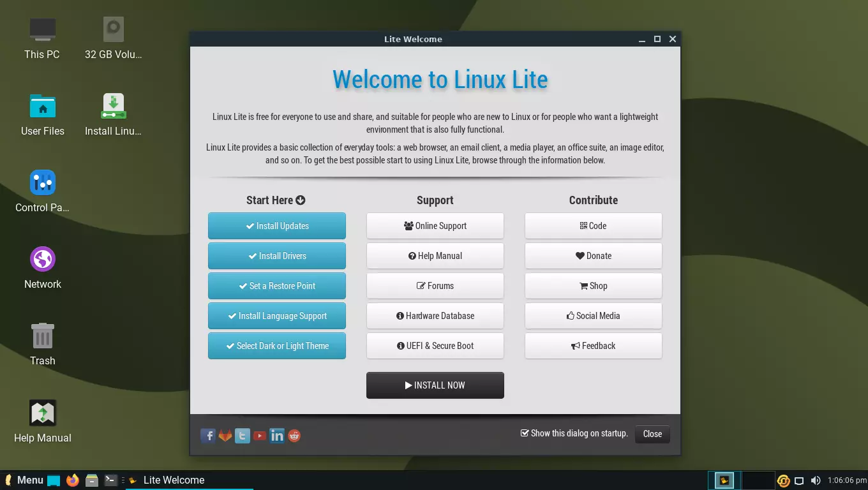Click the clock showing 1:06:06 pm
The width and height of the screenshot is (868, 490).
846,480
